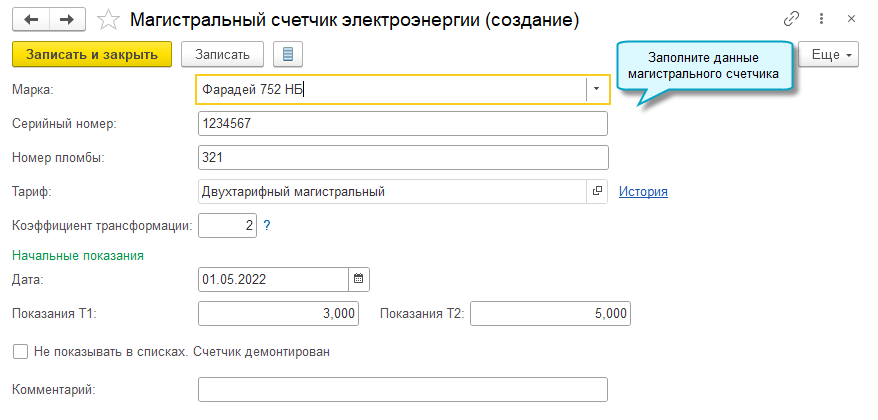Viewport: 878px width, 420px height.
Task: Open the window options kebab menu
Action: [x=822, y=20]
